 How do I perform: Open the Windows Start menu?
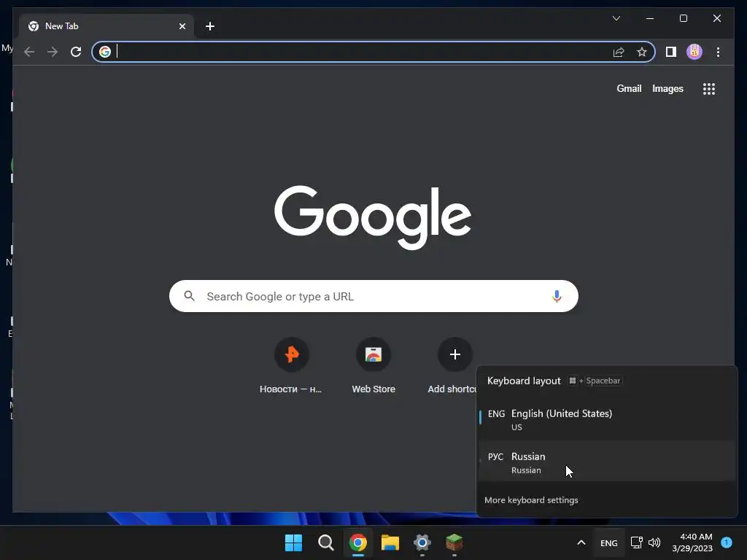tap(293, 542)
